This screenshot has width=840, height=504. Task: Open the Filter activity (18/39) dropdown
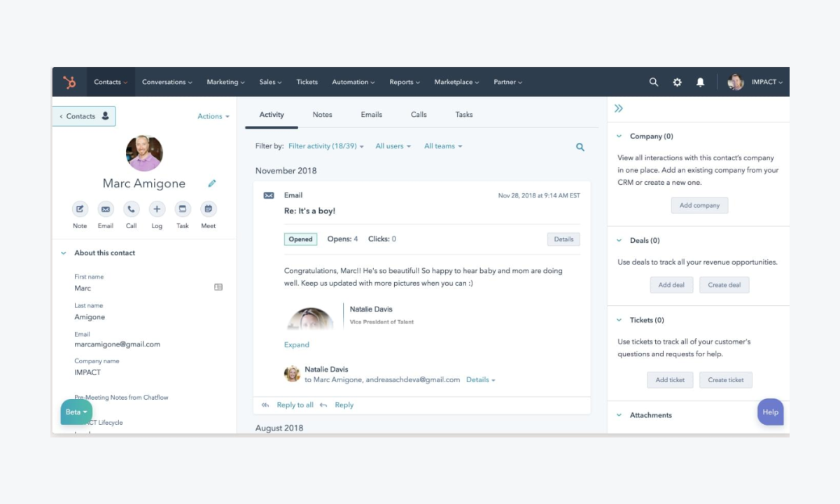coord(325,146)
